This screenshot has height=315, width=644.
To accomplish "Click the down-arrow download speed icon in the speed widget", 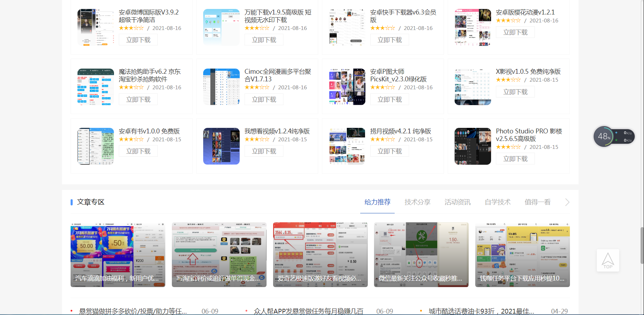I will pyautogui.click(x=616, y=140).
